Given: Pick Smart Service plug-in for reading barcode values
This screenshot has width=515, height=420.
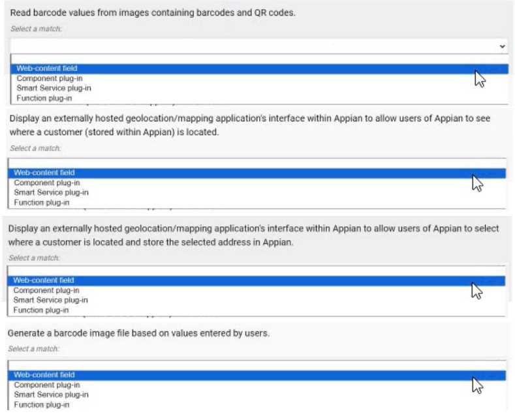Looking at the screenshot, I should [x=54, y=88].
